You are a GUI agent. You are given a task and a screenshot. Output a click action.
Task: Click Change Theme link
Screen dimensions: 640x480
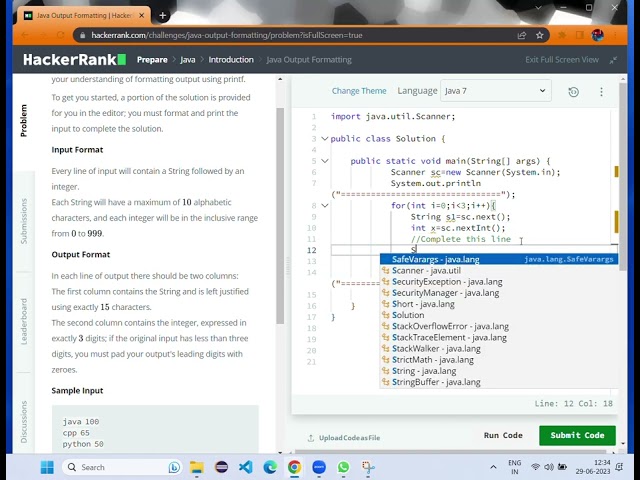359,91
